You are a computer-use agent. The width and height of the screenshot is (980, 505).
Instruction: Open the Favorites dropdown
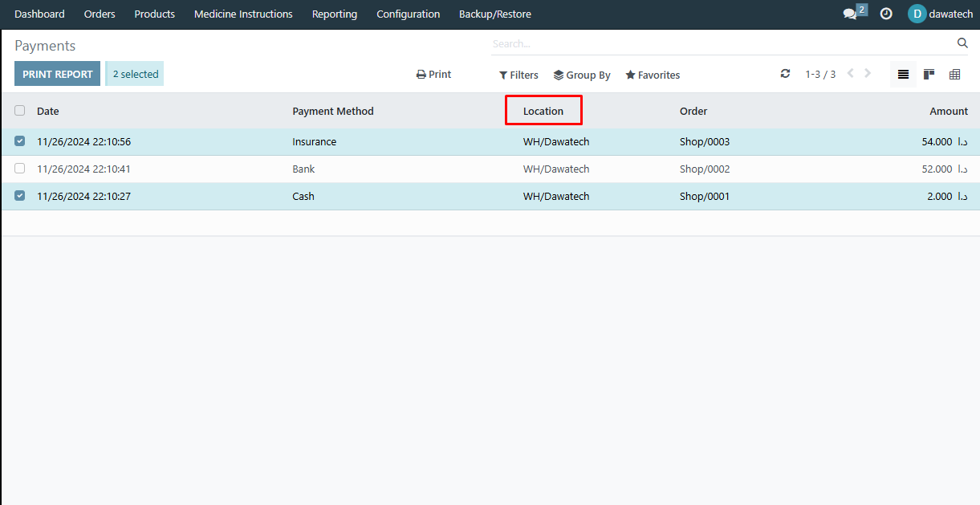(653, 75)
